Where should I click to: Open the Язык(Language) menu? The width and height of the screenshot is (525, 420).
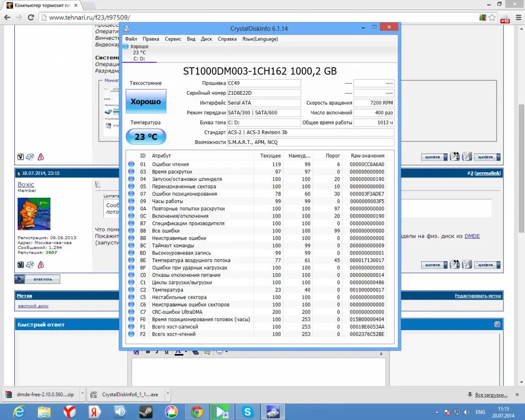coord(260,39)
